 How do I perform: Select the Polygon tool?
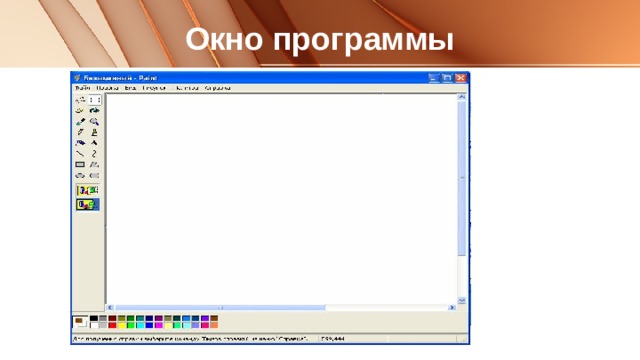(95, 164)
